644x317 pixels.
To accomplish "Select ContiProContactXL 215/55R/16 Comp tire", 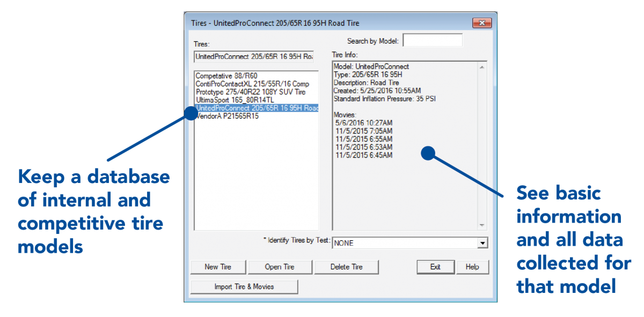I will (252, 84).
